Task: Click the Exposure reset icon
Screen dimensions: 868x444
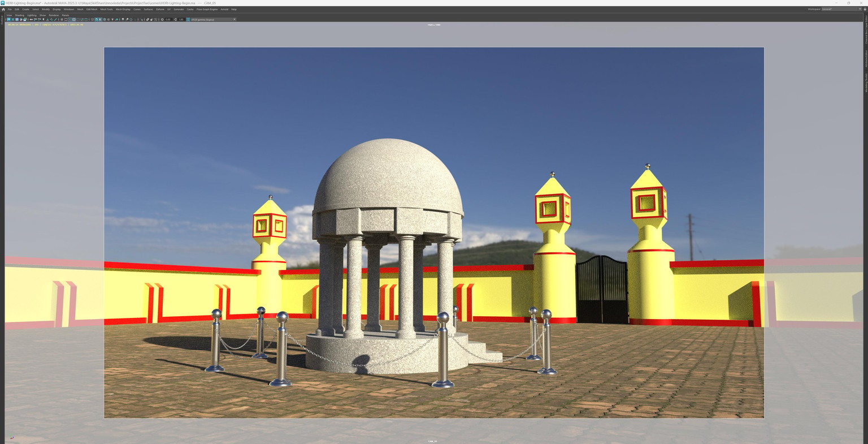Action: (x=162, y=19)
